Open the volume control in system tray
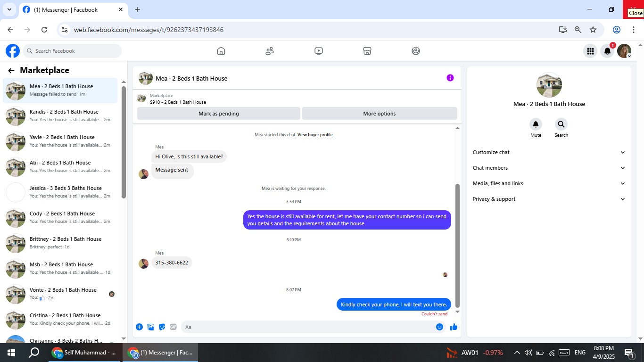Screen dimensions: 644x362 528,353
